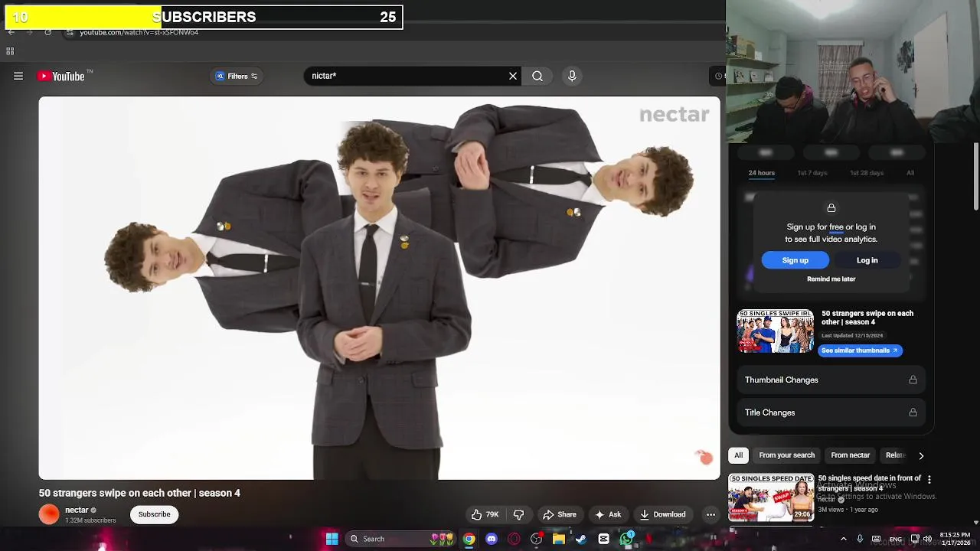The width and height of the screenshot is (980, 551).
Task: Open Google Chrome from the taskbar
Action: coord(469,539)
